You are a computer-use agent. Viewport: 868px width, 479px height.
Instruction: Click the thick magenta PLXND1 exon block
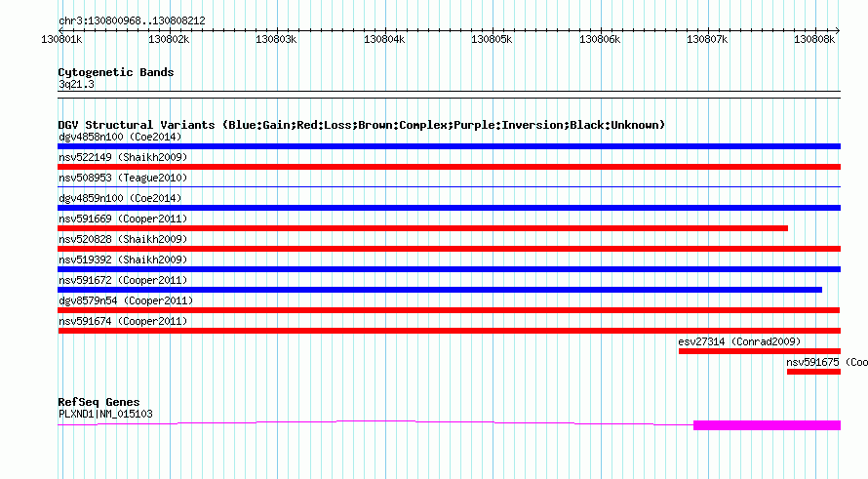[x=768, y=425]
